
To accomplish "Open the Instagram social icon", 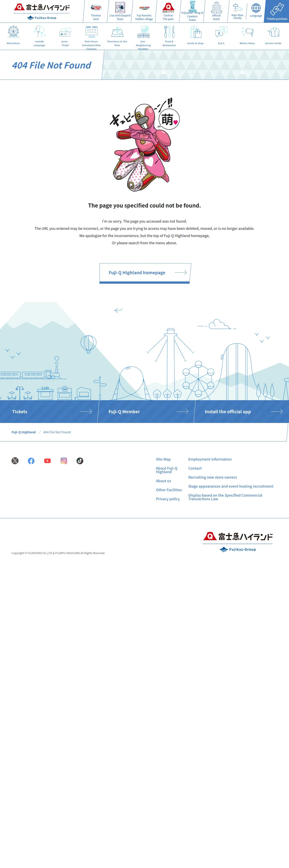I will click(64, 461).
